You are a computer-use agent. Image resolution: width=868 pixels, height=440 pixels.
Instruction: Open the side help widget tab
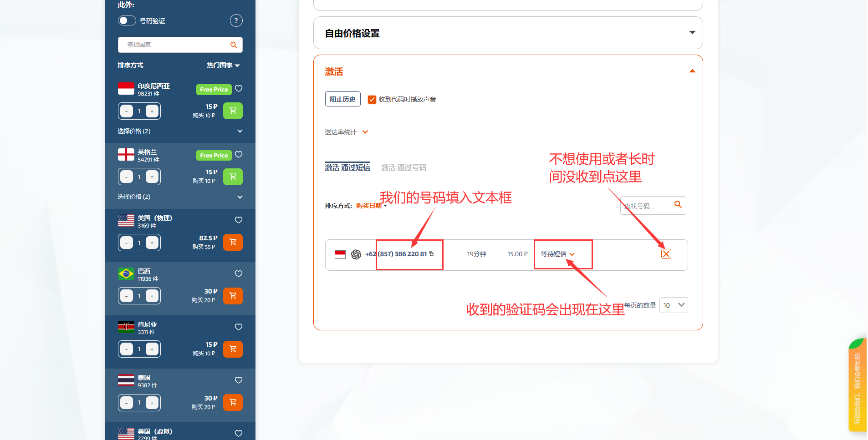858,384
